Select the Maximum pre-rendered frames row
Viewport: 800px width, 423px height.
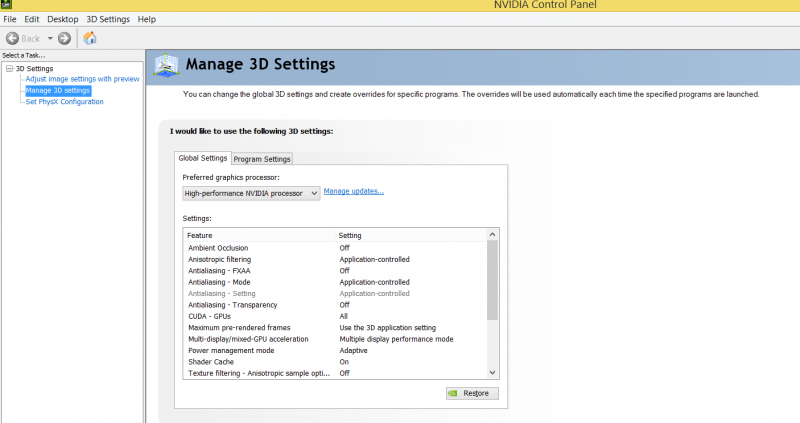pos(335,328)
